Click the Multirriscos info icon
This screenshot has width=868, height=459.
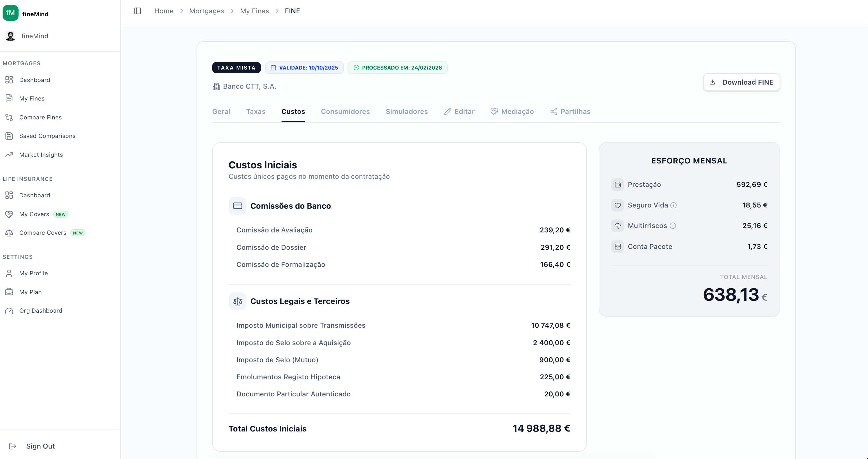(673, 226)
